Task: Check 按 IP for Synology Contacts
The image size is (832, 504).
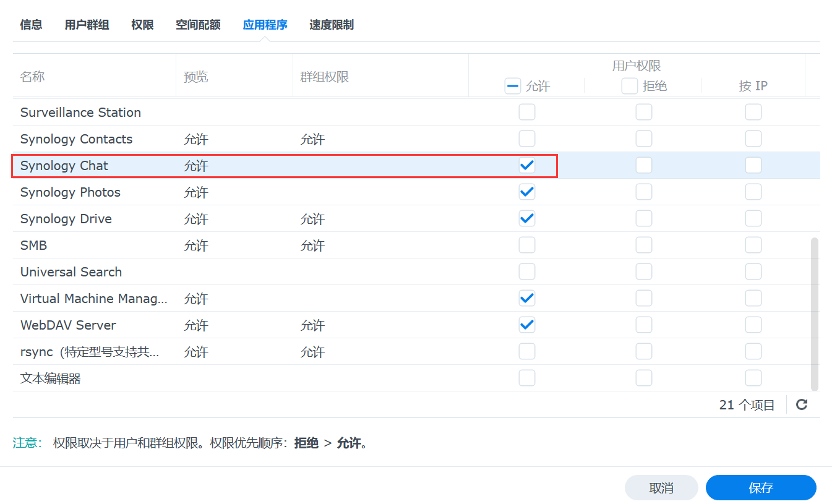Action: pos(753,139)
